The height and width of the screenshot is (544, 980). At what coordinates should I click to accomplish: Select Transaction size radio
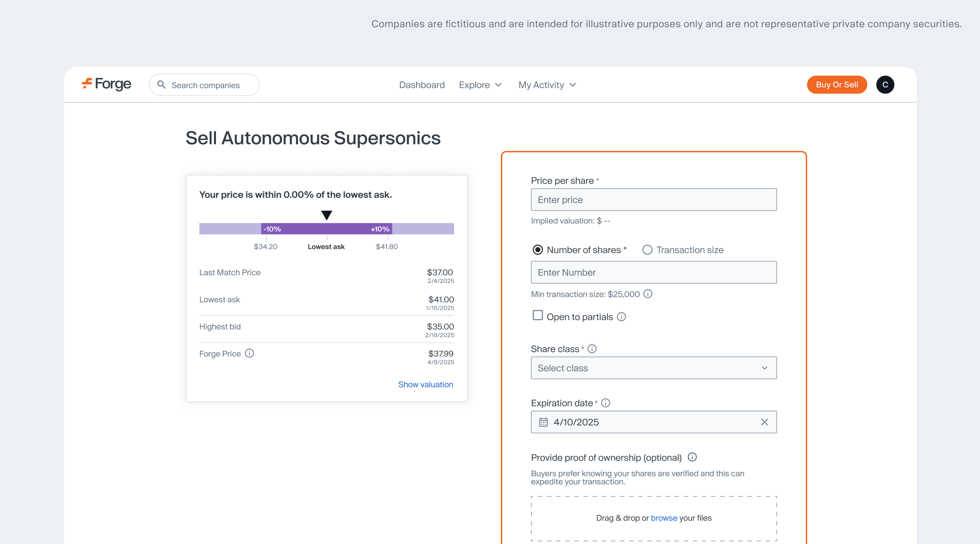(647, 250)
